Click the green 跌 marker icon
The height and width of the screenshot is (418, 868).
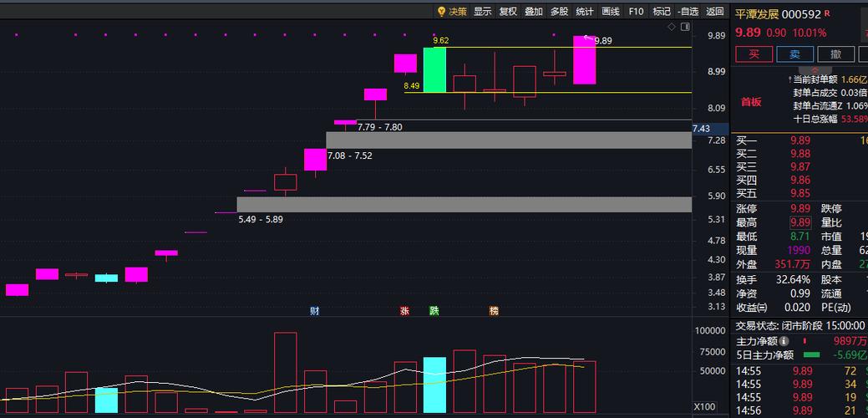point(434,311)
